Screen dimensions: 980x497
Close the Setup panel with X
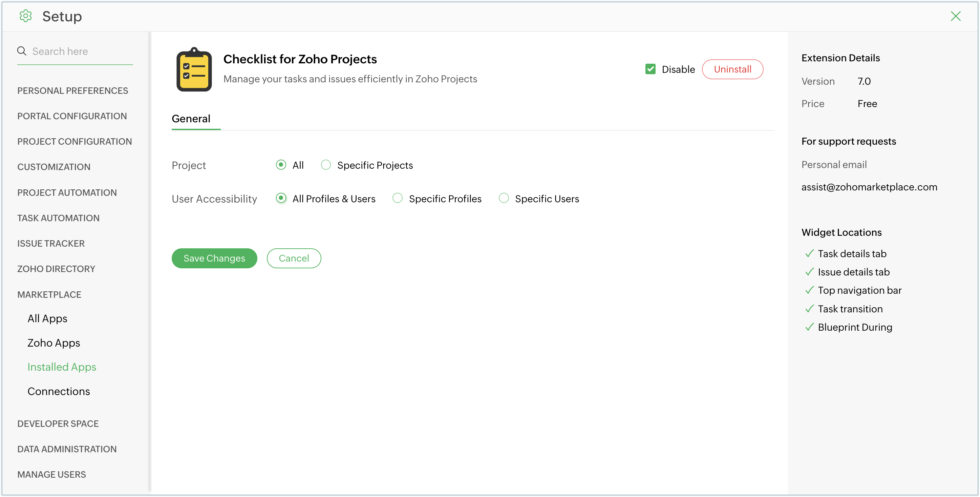955,16
